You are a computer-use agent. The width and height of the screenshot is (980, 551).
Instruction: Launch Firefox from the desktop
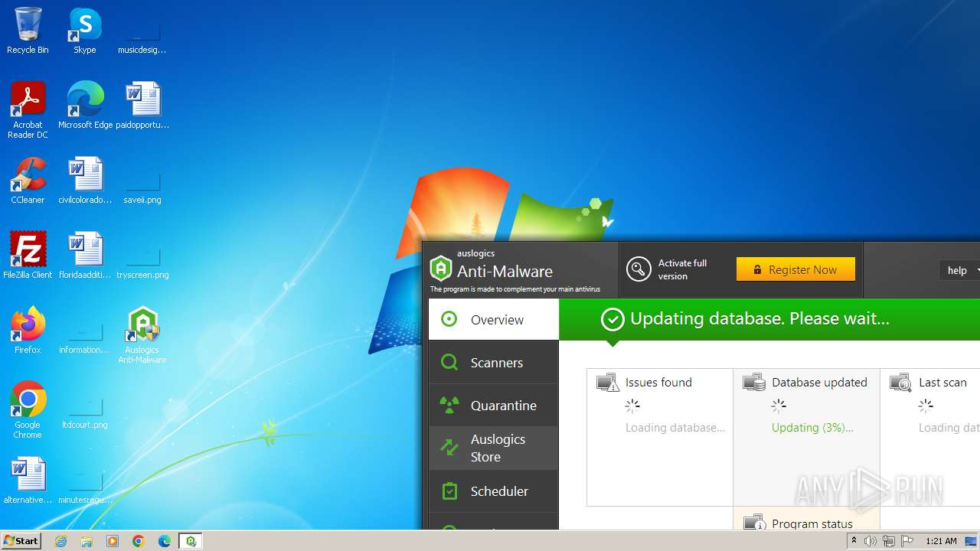28,331
